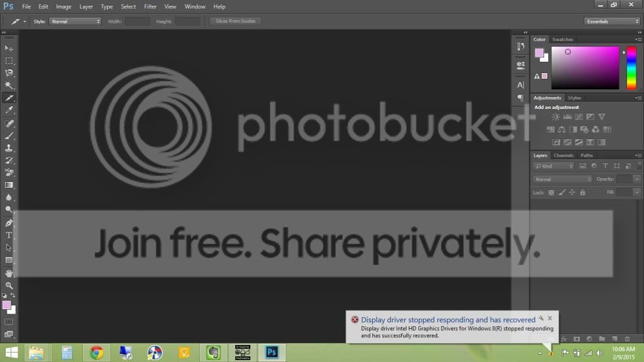Select the Zoom tool

click(9, 285)
